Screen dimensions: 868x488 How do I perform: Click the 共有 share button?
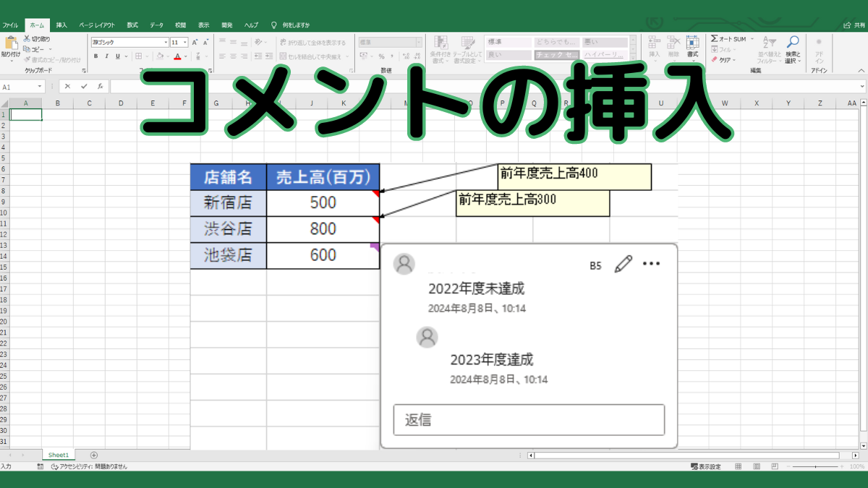(x=853, y=24)
